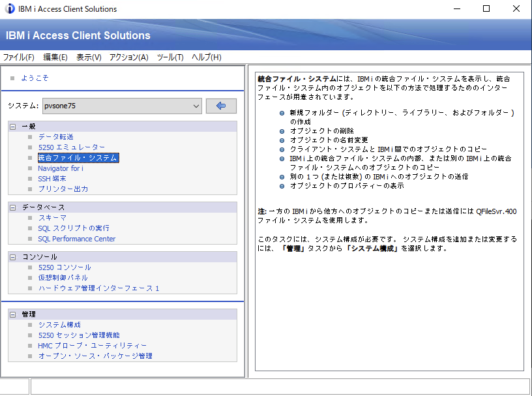This screenshot has width=532, height=396.
Task: Open SQL スクリプトの実行
Action: click(74, 228)
